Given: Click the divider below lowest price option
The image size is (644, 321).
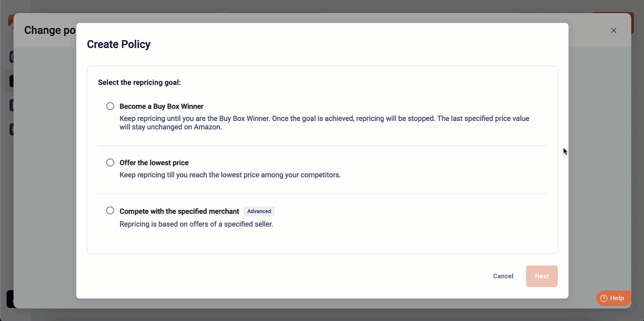Looking at the screenshot, I should tap(322, 193).
